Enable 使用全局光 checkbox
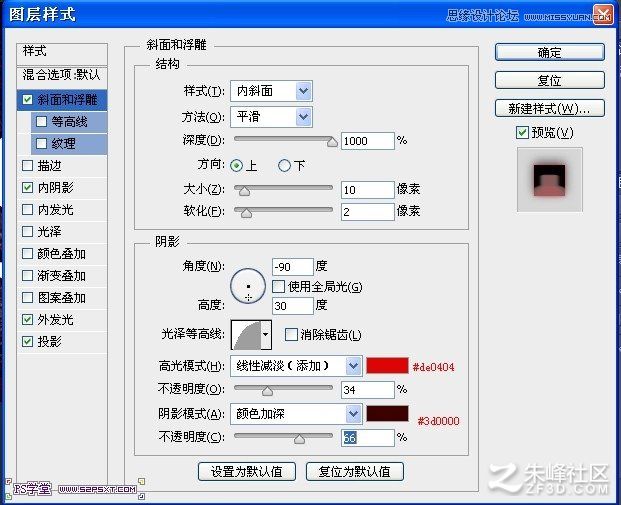621x505 pixels. [x=278, y=286]
